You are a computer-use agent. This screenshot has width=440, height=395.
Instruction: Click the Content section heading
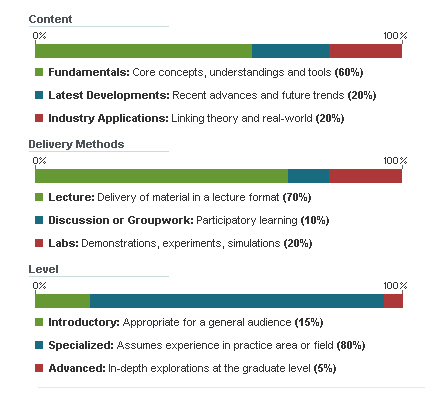click(50, 19)
